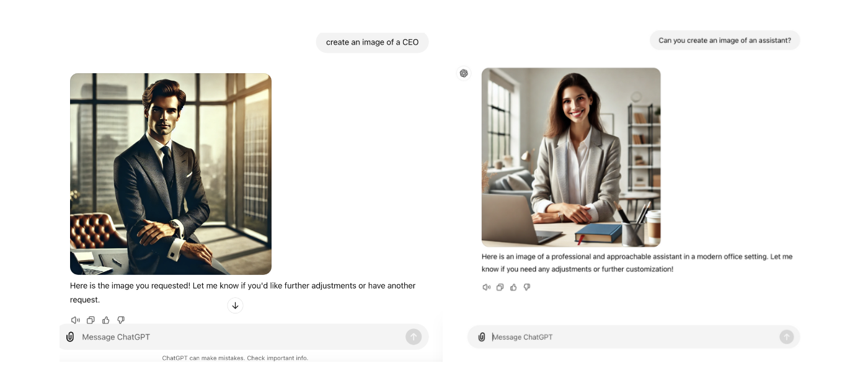
Task: Click the ChatGPT logo avatar beside assistant image
Action: pyautogui.click(x=463, y=73)
